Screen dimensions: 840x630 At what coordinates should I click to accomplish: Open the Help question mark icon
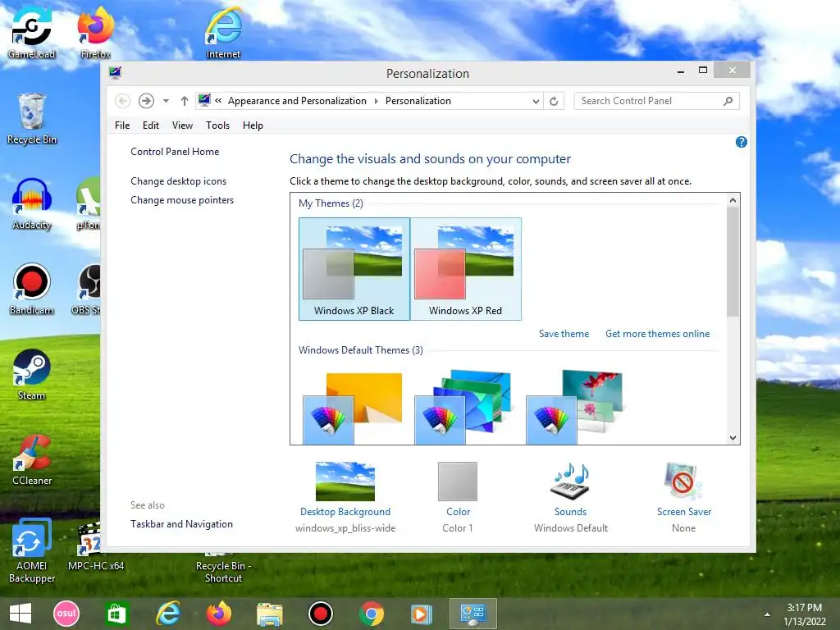pyautogui.click(x=741, y=142)
